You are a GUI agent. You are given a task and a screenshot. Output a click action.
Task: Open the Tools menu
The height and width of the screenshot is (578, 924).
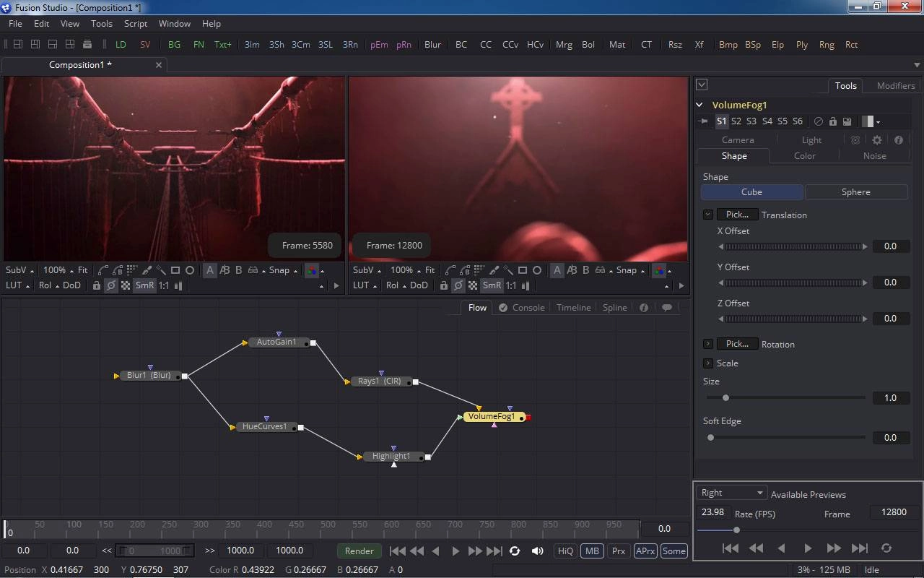pyautogui.click(x=102, y=24)
